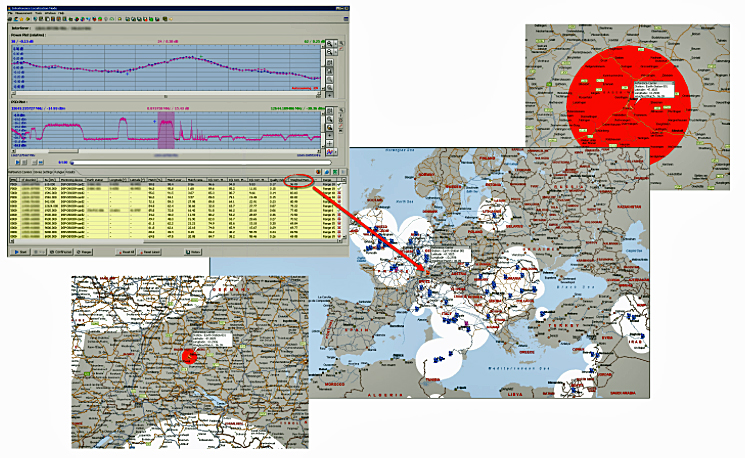Click the stop button beside playback play
The height and width of the screenshot is (458, 745).
[24, 162]
